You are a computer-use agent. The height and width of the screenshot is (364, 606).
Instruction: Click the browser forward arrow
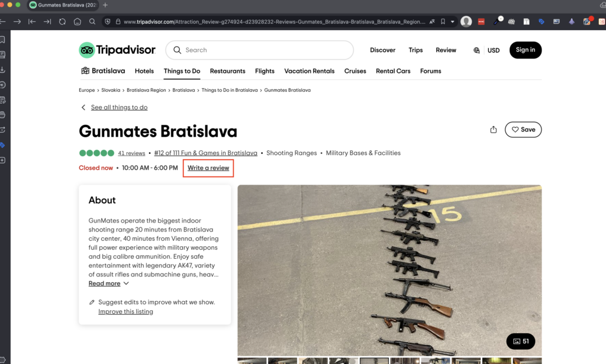[x=17, y=22]
